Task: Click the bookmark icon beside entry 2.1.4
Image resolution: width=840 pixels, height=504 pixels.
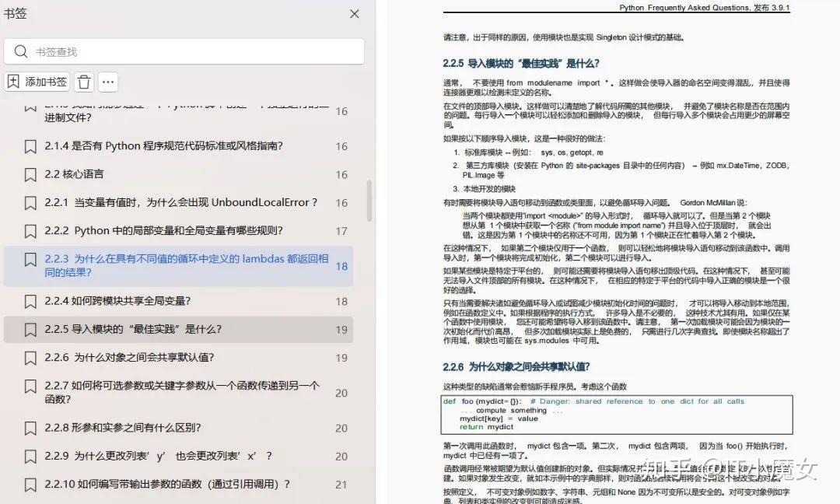Action: coord(30,145)
